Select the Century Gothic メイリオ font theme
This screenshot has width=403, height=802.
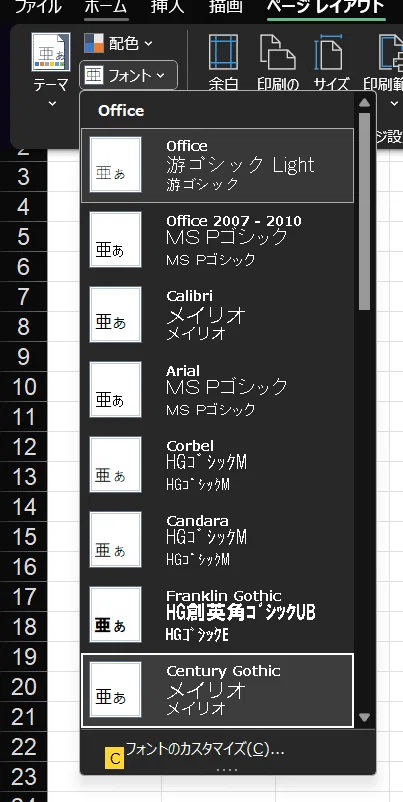click(x=217, y=690)
